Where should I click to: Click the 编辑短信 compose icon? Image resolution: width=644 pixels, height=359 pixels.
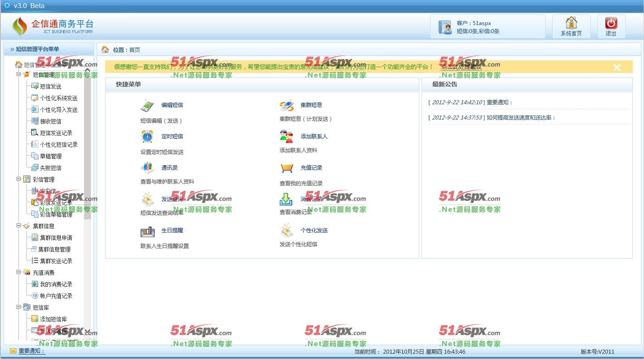[x=147, y=105]
